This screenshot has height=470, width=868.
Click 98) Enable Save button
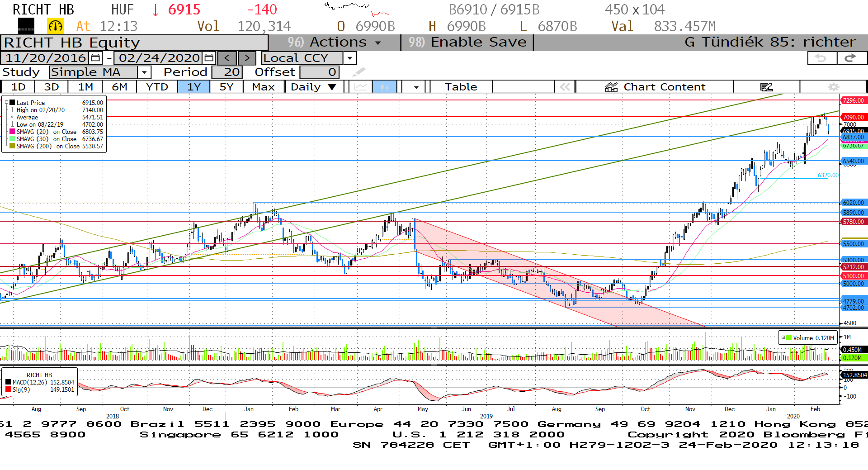(467, 43)
